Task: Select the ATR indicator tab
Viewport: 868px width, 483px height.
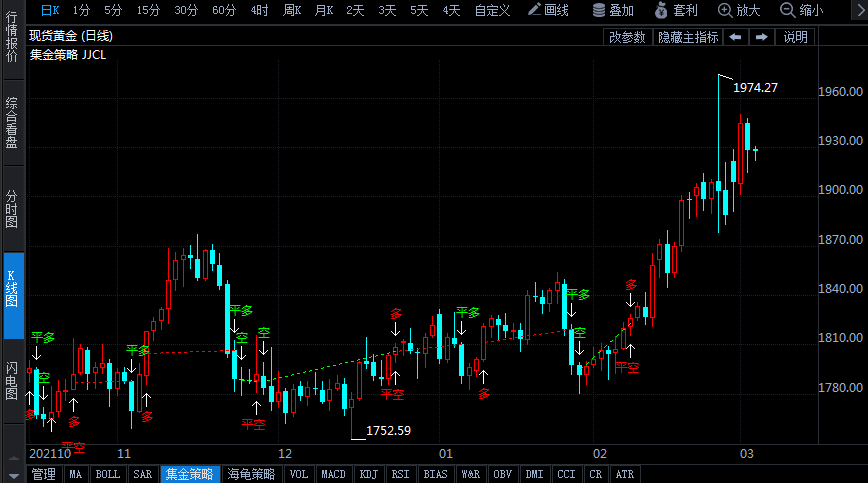Action: coord(624,475)
